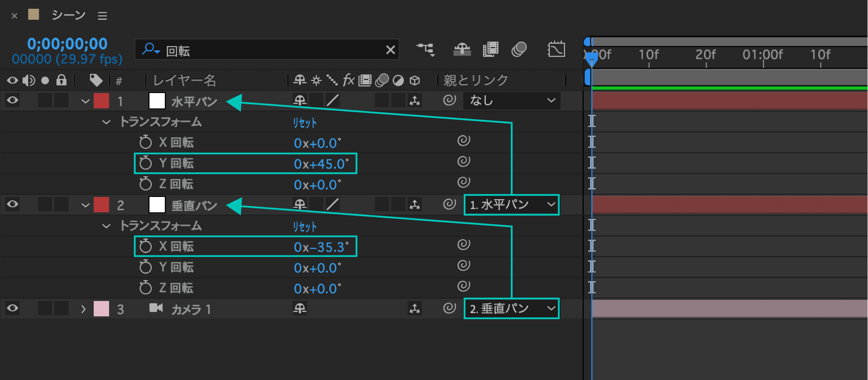The height and width of the screenshot is (380, 868).
Task: Toggle the shy switch on カメラ 1 layer
Action: [x=300, y=308]
